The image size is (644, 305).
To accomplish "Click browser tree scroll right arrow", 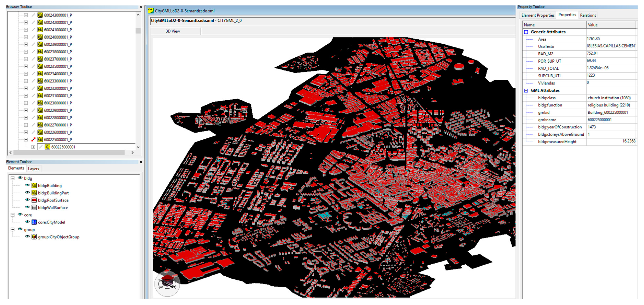I will point(132,152).
